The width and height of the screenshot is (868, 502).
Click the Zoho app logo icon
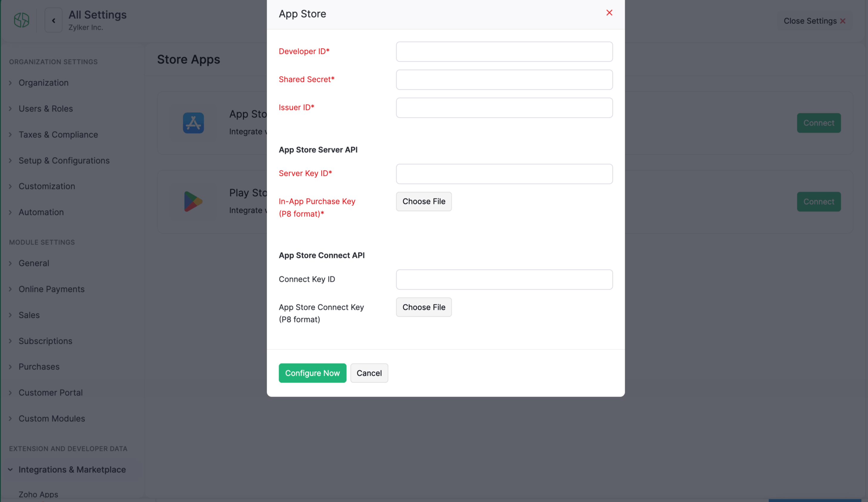(x=21, y=20)
